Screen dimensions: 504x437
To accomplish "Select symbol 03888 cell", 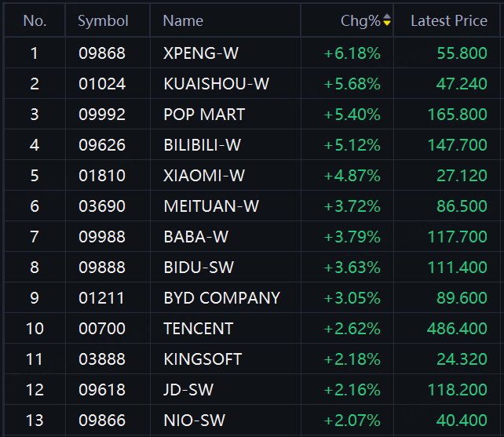I will (x=102, y=359).
